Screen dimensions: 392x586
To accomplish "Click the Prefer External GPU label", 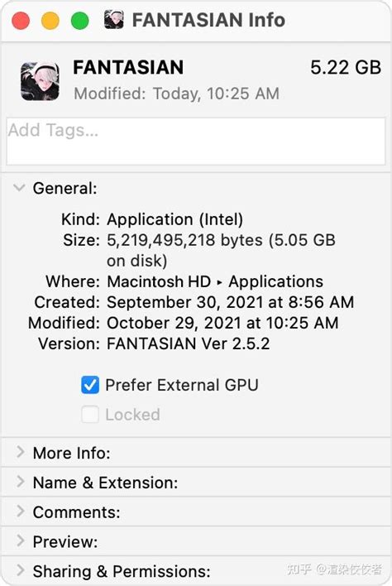I will 182,385.
